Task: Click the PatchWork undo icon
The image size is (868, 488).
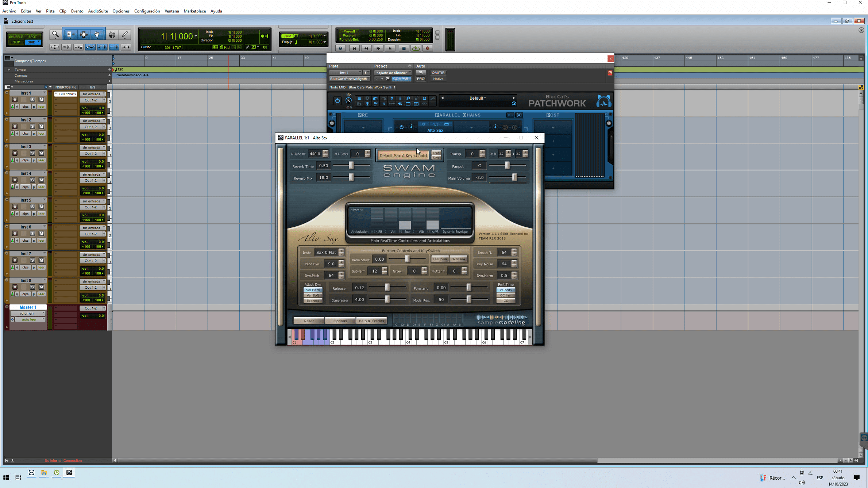Action: (375, 98)
